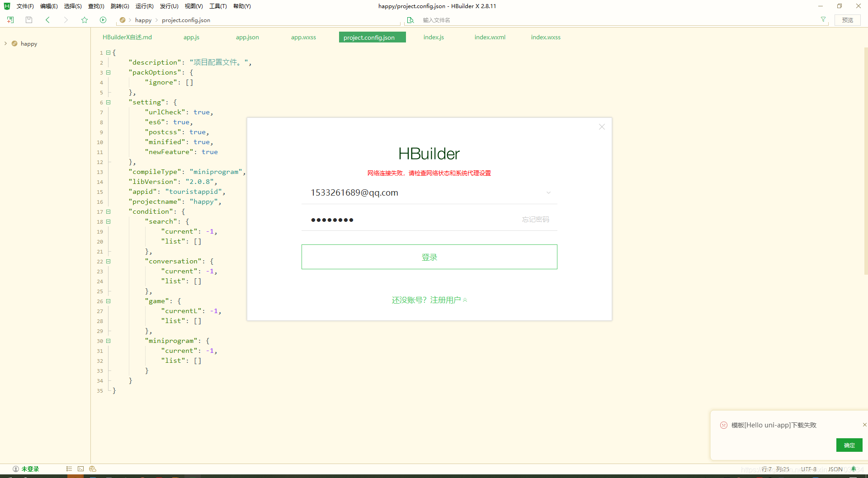Switch to the app.wxss tab
Image resolution: width=868 pixels, height=478 pixels.
tap(303, 37)
